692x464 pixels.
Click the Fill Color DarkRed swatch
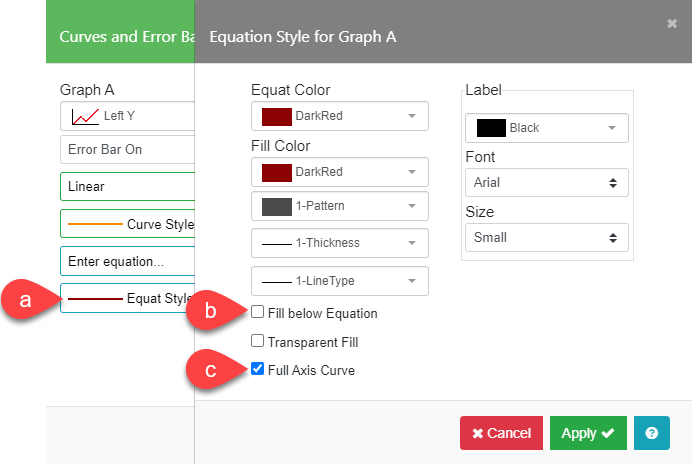click(x=276, y=172)
